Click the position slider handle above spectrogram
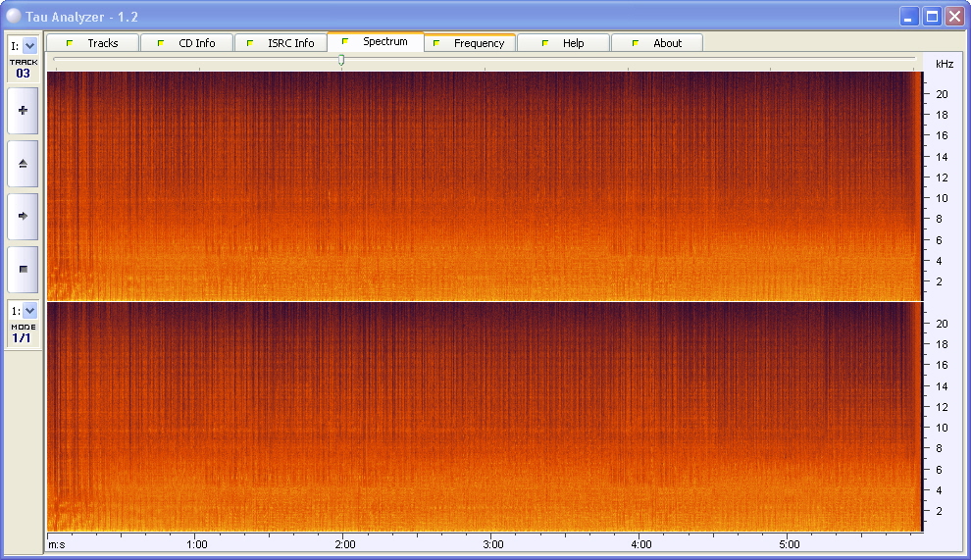This screenshot has height=560, width=971. coord(341,60)
